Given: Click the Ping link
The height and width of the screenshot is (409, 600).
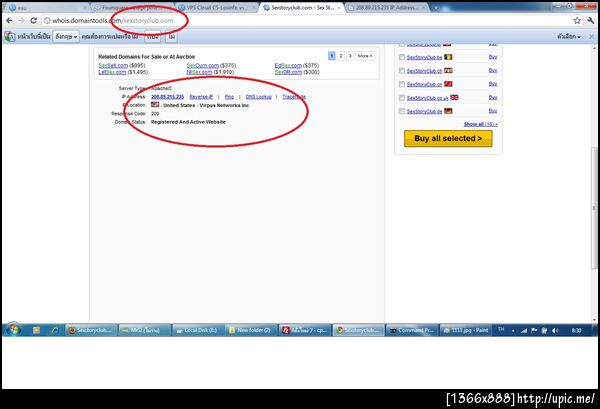Looking at the screenshot, I should (x=229, y=97).
